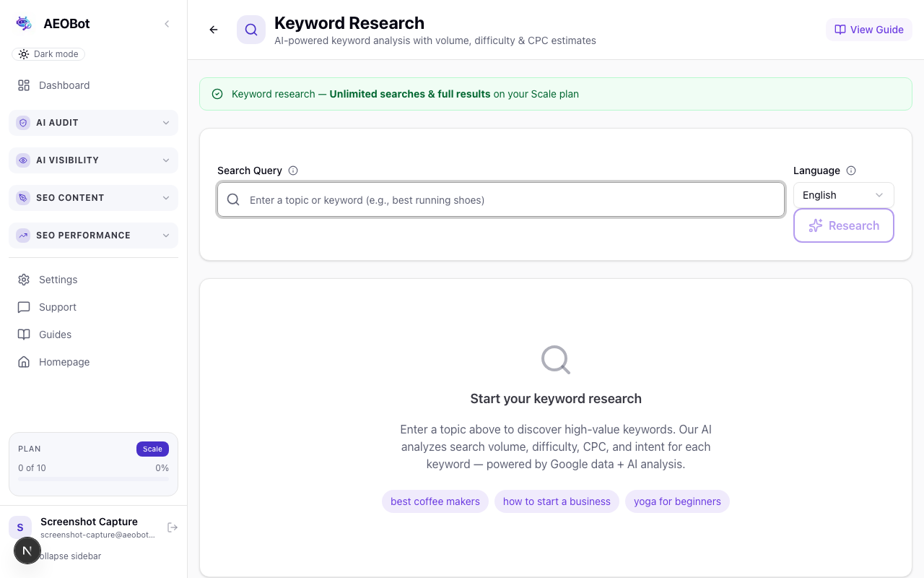This screenshot has width=924, height=578.
Task: Select the 'how to start a business' suggestion
Action: [x=557, y=501]
